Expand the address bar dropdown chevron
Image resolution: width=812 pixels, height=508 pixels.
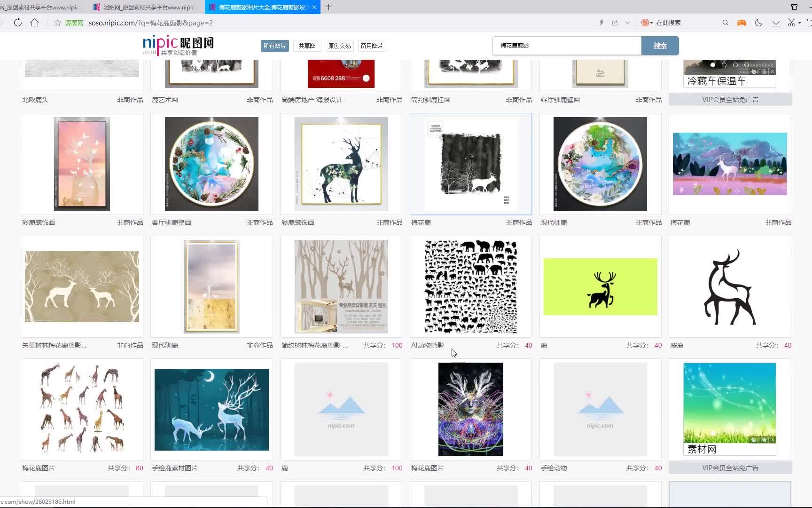[627, 23]
